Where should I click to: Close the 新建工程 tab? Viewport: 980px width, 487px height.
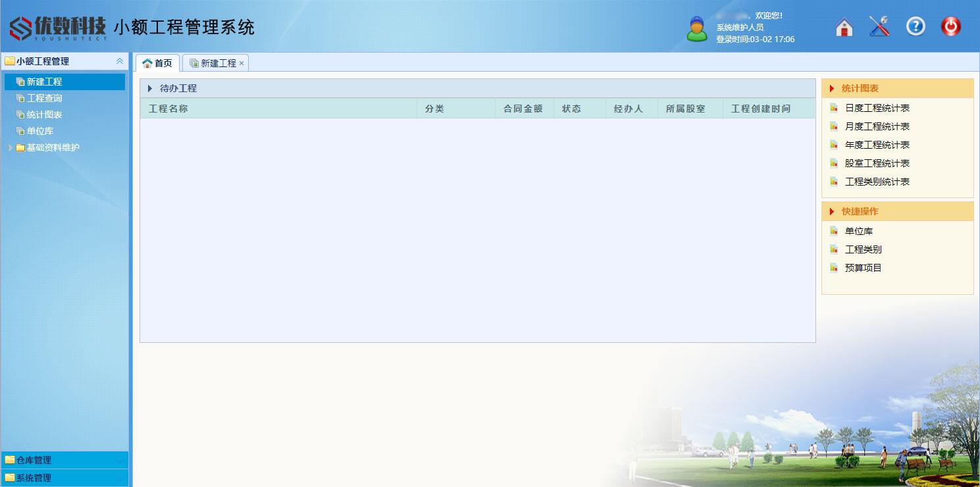pos(242,64)
